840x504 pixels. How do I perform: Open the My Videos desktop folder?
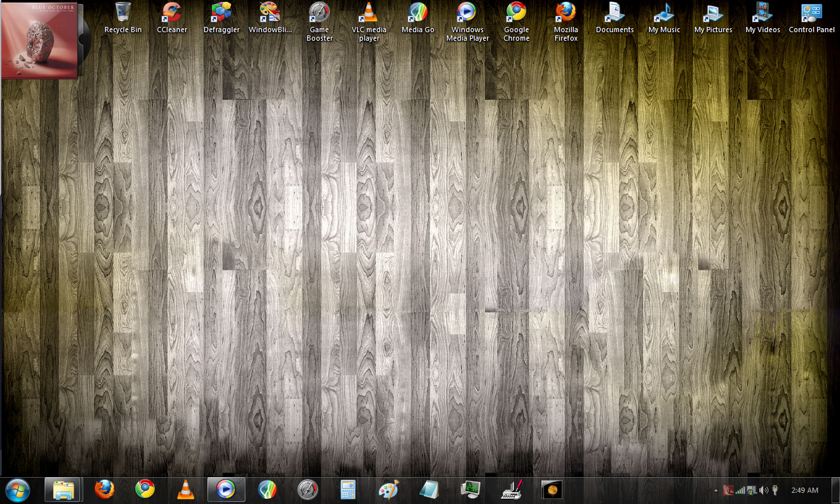pos(763,18)
